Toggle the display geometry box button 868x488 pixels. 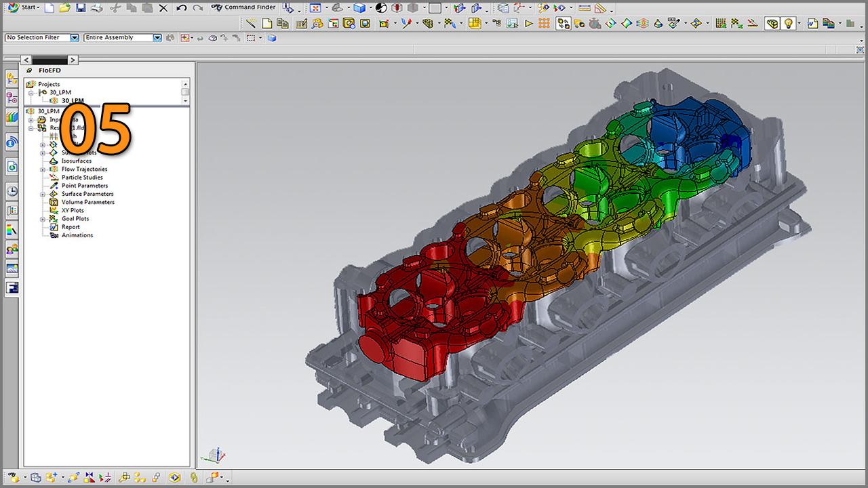(x=772, y=24)
